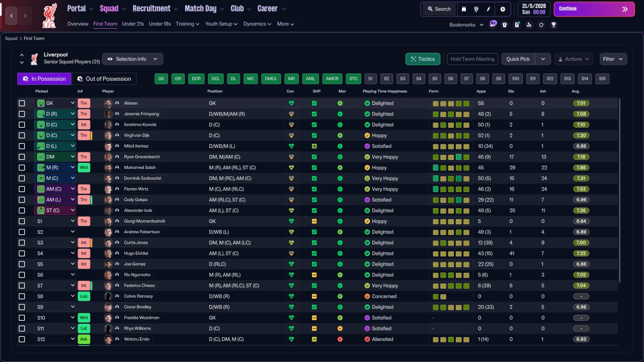Open the Match Day menu
The image size is (644, 362).
coord(204,9)
